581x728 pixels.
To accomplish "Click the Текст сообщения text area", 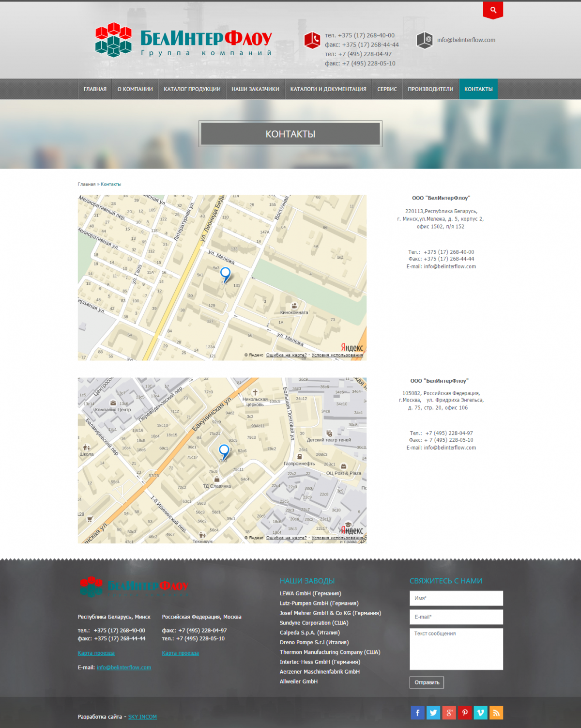I will click(x=456, y=649).
